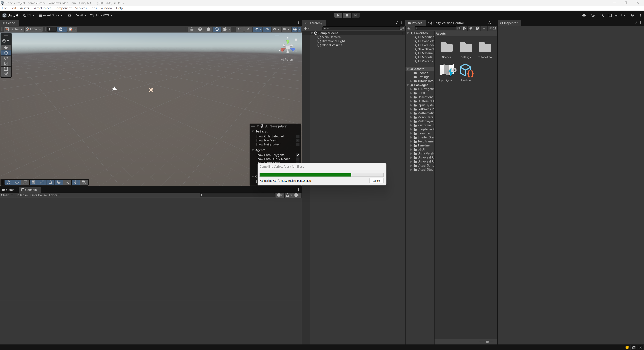Select the Rotate tool
Viewport: 644px width, 350px height.
coord(6,59)
